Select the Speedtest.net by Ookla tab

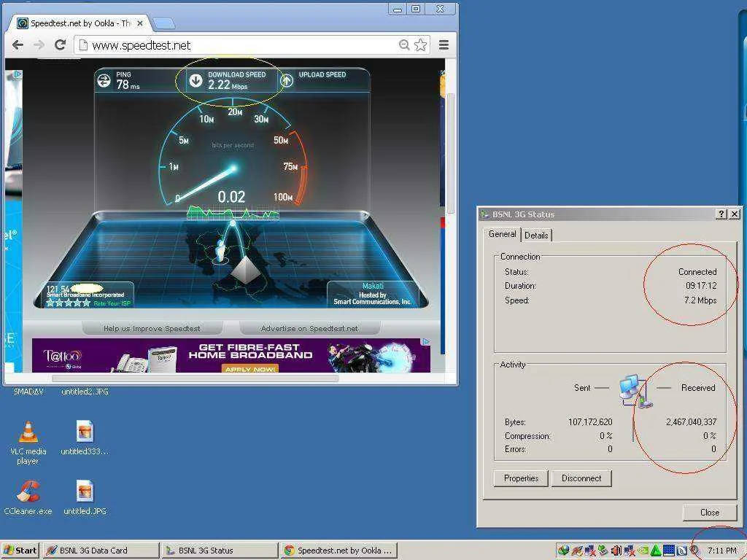click(79, 23)
